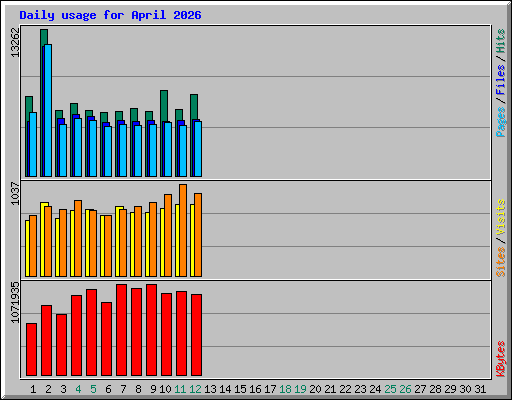Select green weekend day 19 label
The width and height of the screenshot is (512, 400).
tap(300, 389)
